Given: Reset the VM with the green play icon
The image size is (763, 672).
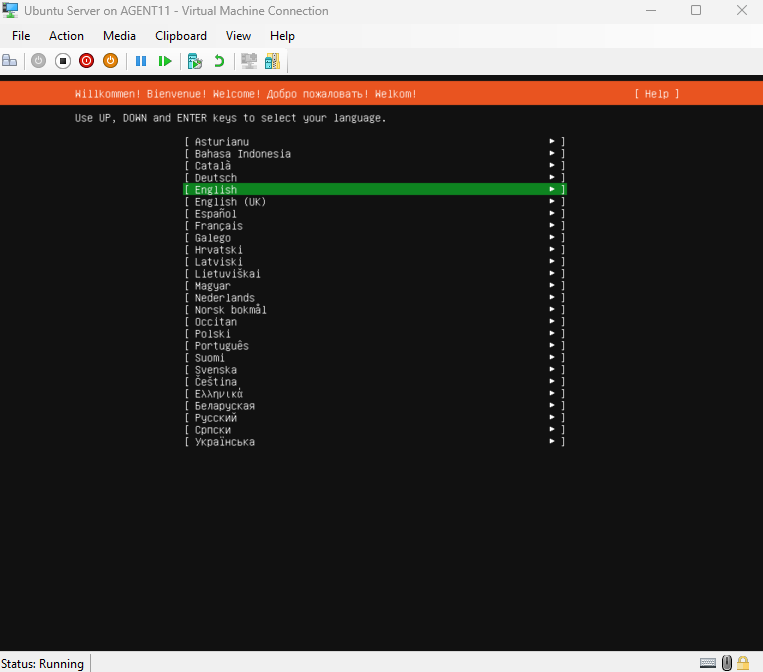Looking at the screenshot, I should [x=165, y=61].
